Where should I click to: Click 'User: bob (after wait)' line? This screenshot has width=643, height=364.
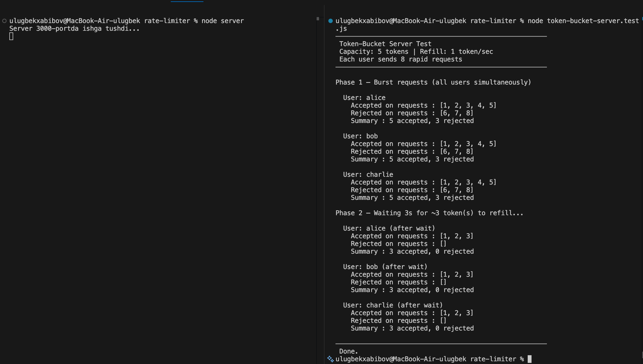coord(385,267)
